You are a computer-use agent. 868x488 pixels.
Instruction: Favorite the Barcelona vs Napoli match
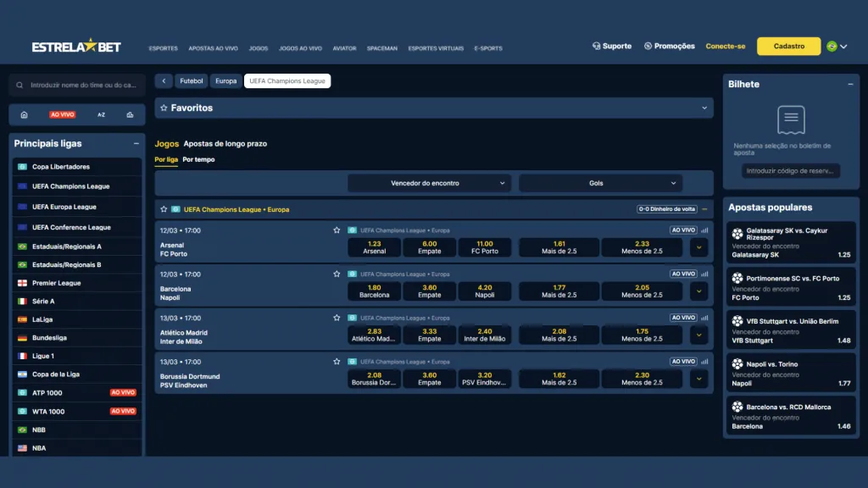click(x=337, y=274)
